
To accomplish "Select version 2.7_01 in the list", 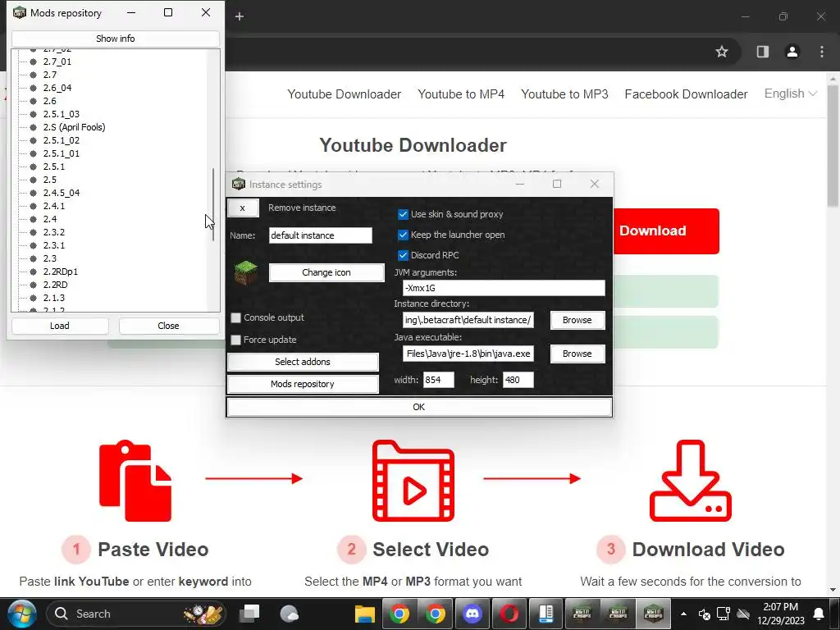I will (57, 62).
